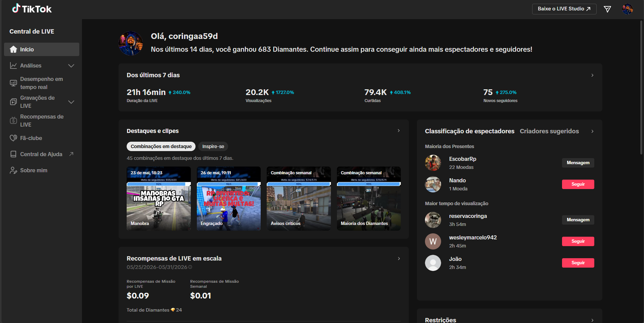Open Recompensas de LIVE em escala arrow
644x323 pixels.
[x=399, y=259]
